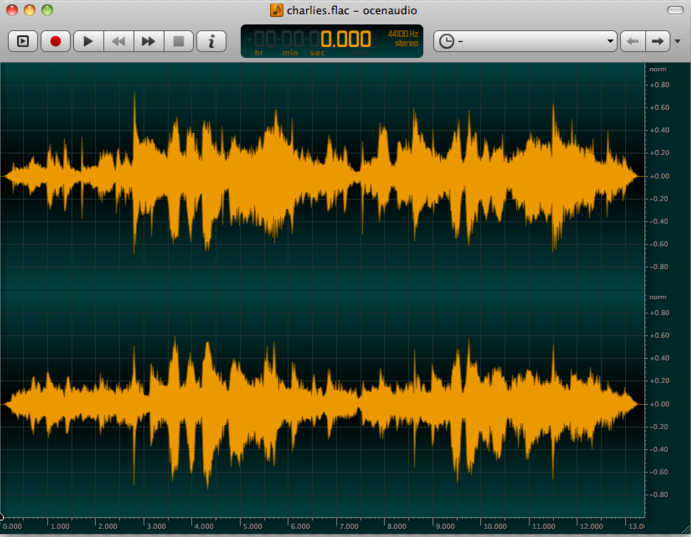Click the bottom channel norm scale label
This screenshot has height=537, width=691.
pyautogui.click(x=658, y=297)
